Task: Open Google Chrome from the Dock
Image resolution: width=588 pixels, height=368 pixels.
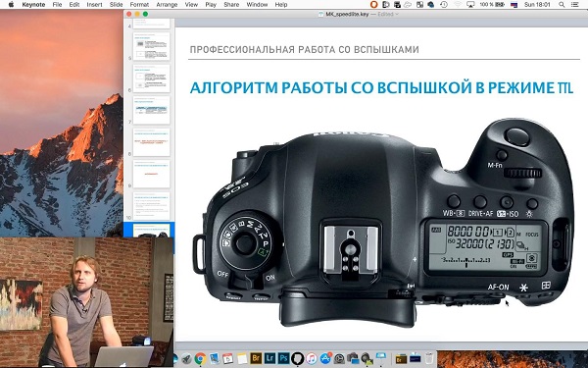Action: point(200,358)
